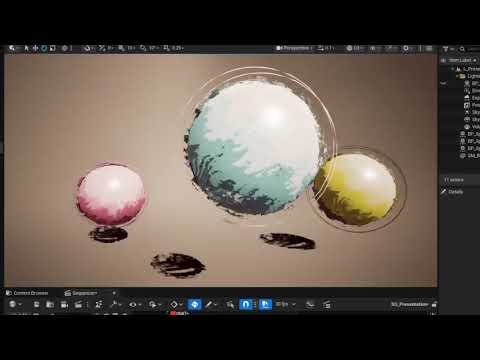Select the Translate transform tool
Screen dimensions: 480x360
[35, 48]
